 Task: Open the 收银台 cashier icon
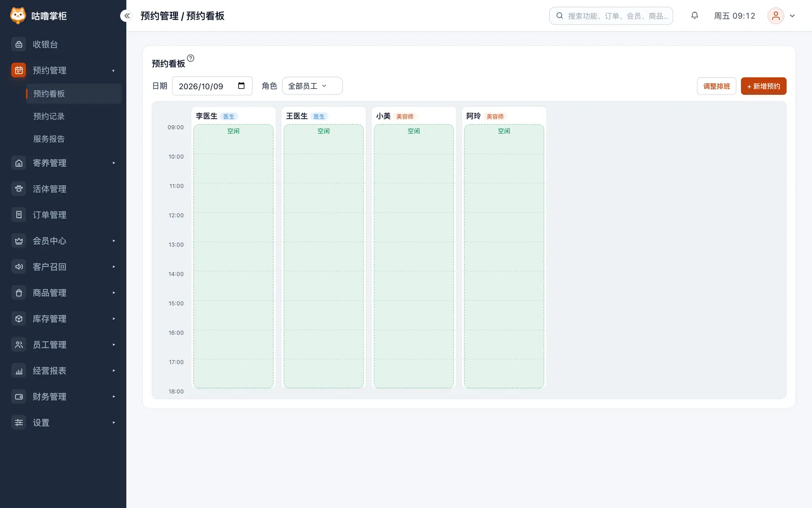(x=19, y=44)
